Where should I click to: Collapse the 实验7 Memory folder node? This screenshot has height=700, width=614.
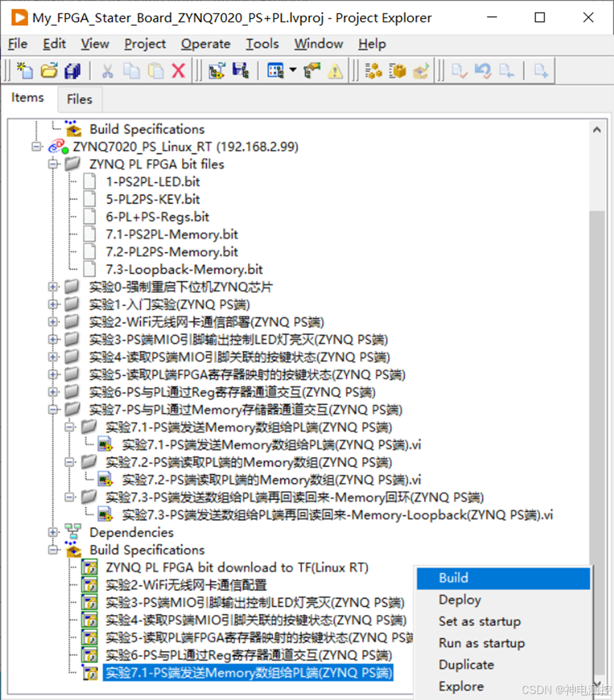point(53,409)
